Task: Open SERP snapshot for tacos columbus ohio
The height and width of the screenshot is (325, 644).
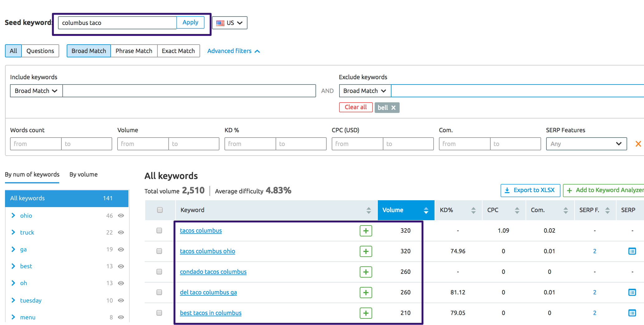Action: [x=632, y=251]
